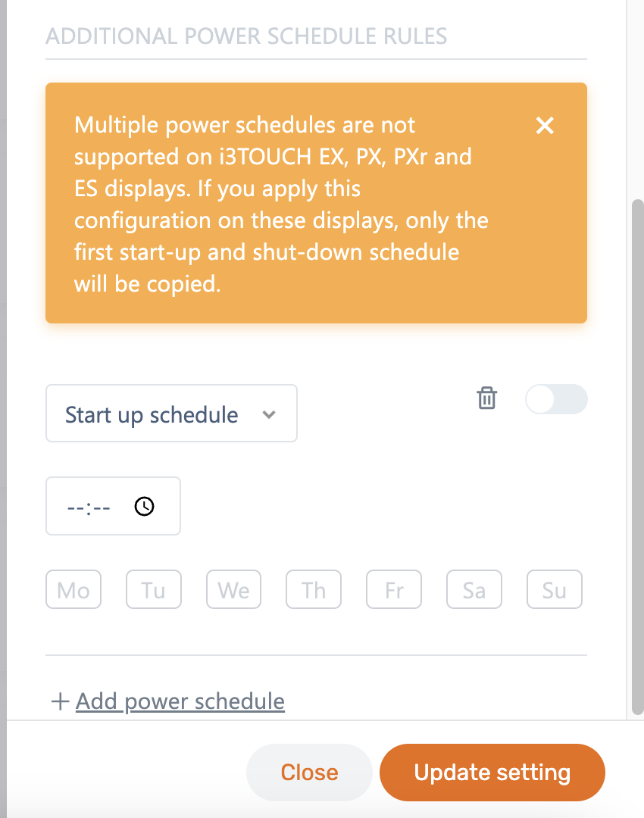
Task: Click the Add power schedule link
Action: pos(180,701)
